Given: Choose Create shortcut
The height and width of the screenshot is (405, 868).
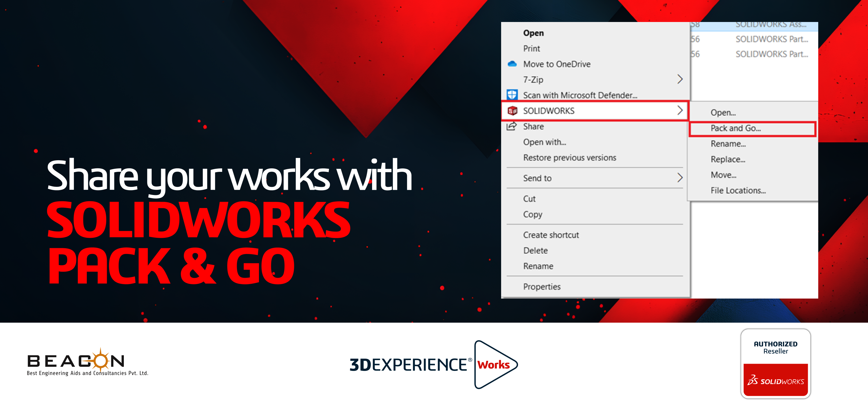Looking at the screenshot, I should click(595, 235).
